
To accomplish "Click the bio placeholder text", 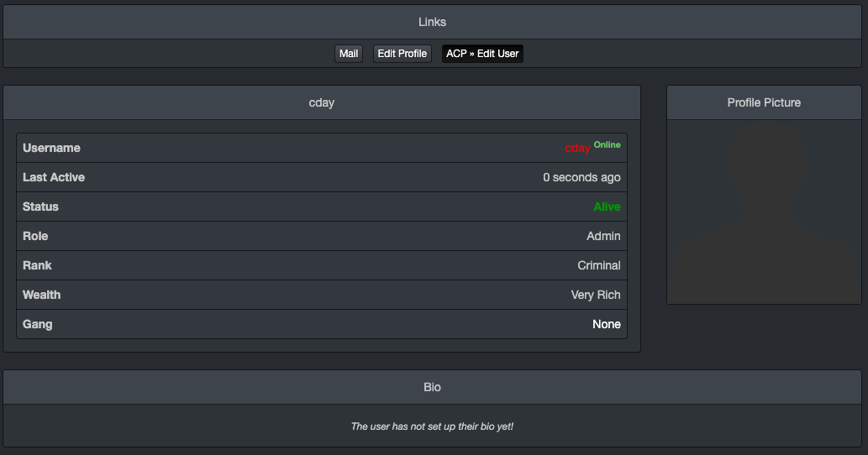I will [x=432, y=426].
